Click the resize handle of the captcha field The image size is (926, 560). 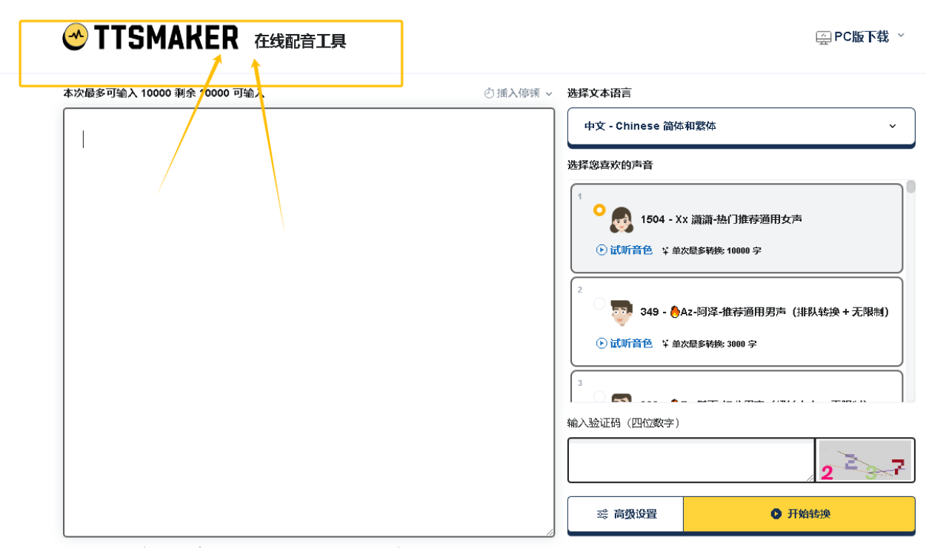tap(810, 478)
